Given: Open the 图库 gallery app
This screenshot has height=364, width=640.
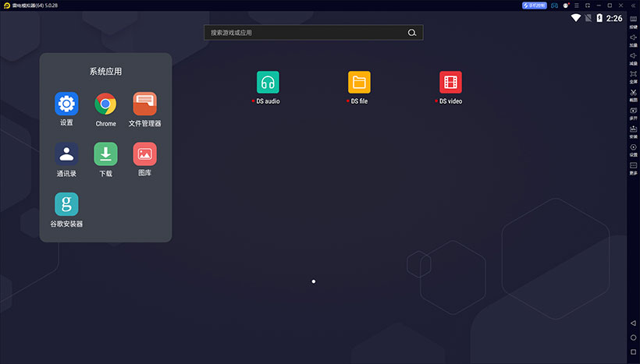Looking at the screenshot, I should [x=144, y=154].
